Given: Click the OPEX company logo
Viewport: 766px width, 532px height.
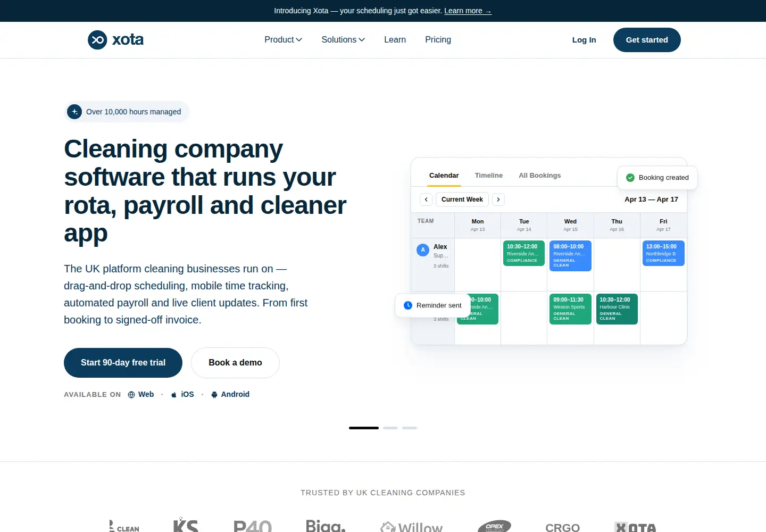Looking at the screenshot, I should click(x=494, y=526).
